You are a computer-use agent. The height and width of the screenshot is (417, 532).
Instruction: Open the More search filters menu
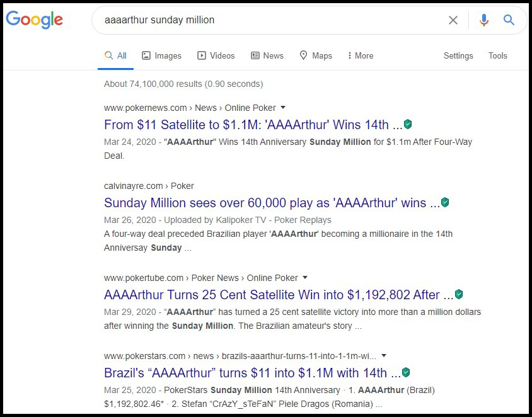(360, 55)
